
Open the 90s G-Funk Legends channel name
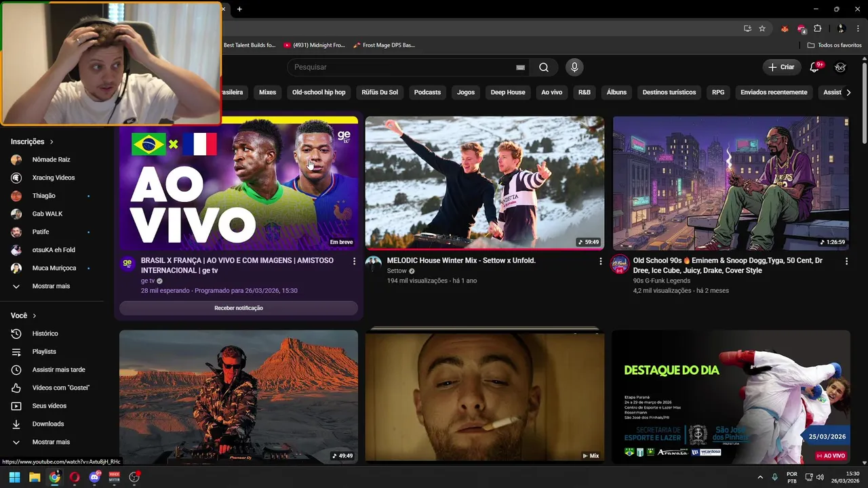[x=661, y=281]
